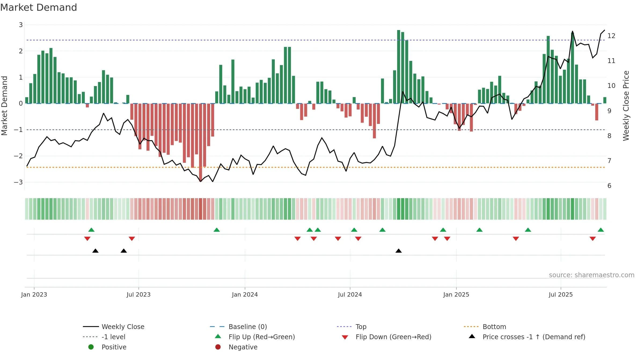Select the green Flip Up triangle in February 2025

[x=480, y=230]
